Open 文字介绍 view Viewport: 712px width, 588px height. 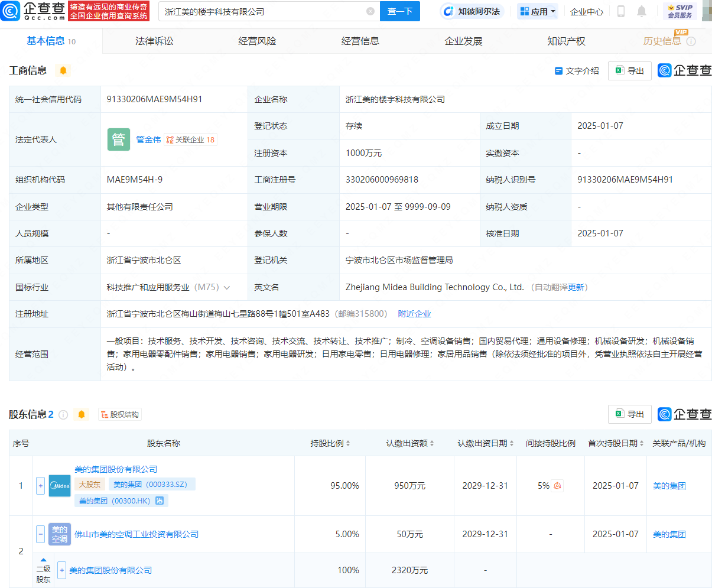(577, 70)
